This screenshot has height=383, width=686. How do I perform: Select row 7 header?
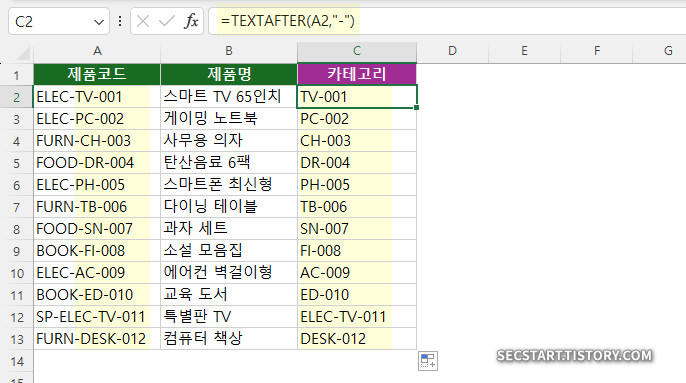point(17,207)
